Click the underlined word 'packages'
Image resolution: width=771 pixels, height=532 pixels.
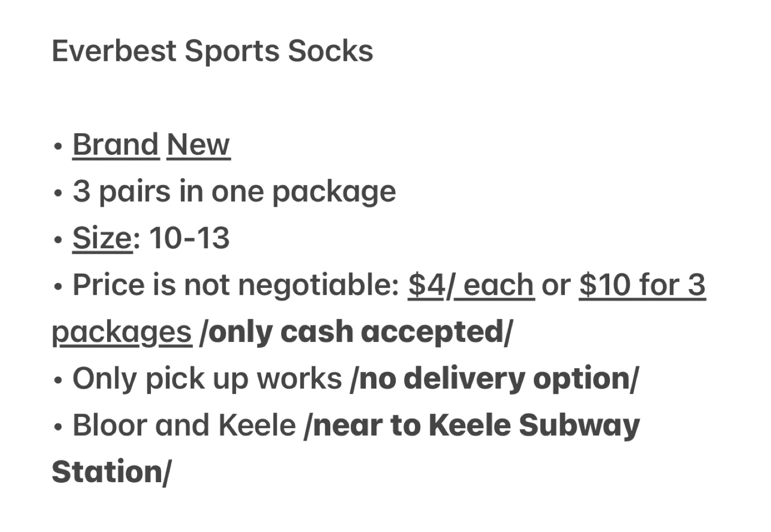pos(122,332)
